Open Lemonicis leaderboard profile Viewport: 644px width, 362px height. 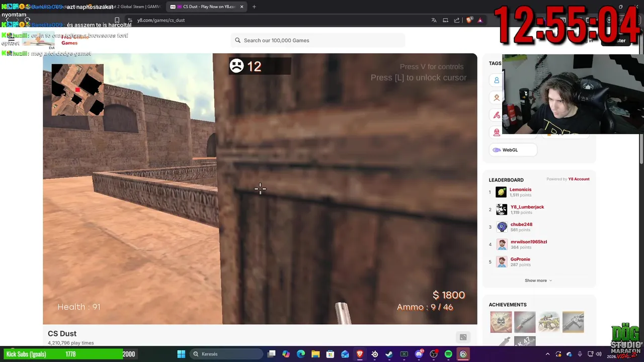tap(520, 190)
